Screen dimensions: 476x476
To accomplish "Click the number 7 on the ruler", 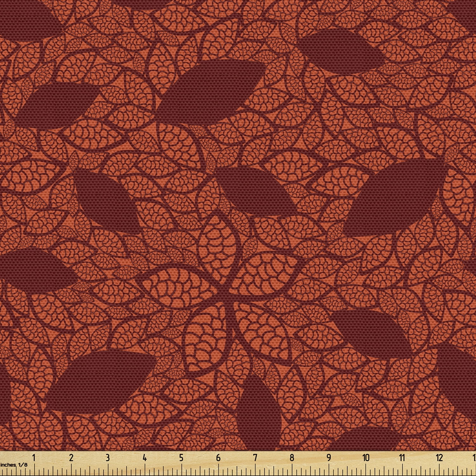I will tap(255, 457).
